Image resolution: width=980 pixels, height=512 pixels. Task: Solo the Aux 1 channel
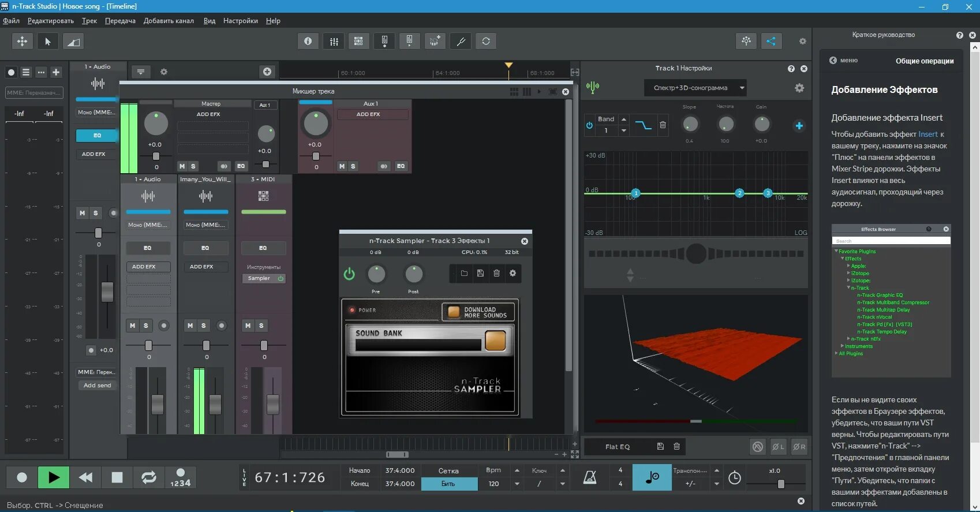(353, 166)
